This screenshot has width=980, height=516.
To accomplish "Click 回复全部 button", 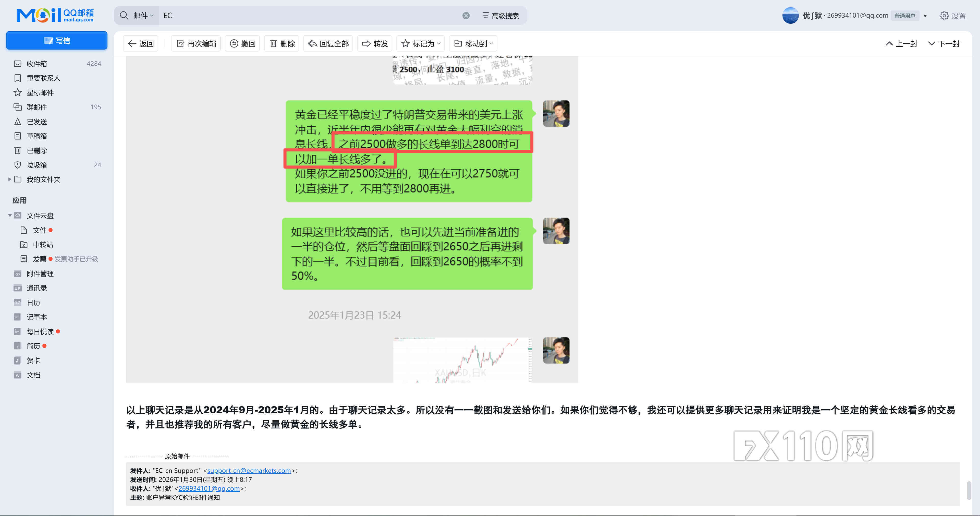I will pyautogui.click(x=328, y=43).
